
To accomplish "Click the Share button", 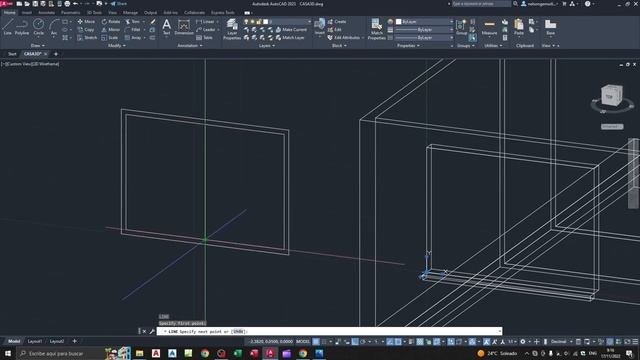I will pyautogui.click(x=119, y=4).
